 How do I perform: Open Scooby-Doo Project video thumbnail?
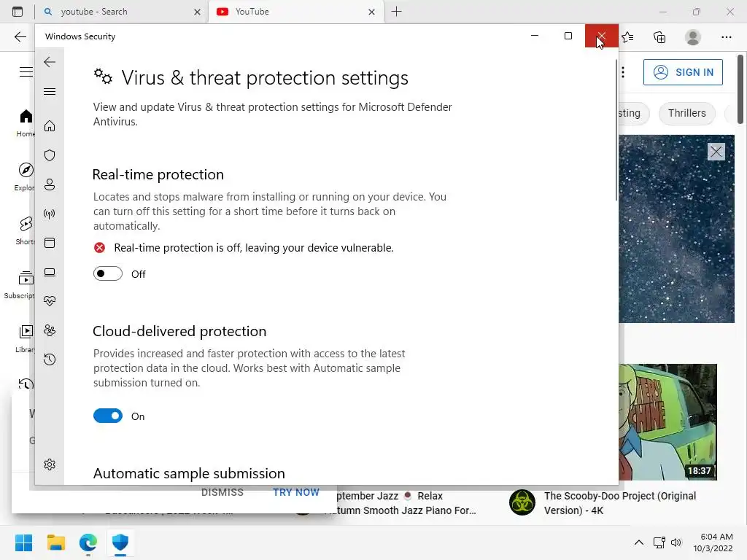coord(668,422)
